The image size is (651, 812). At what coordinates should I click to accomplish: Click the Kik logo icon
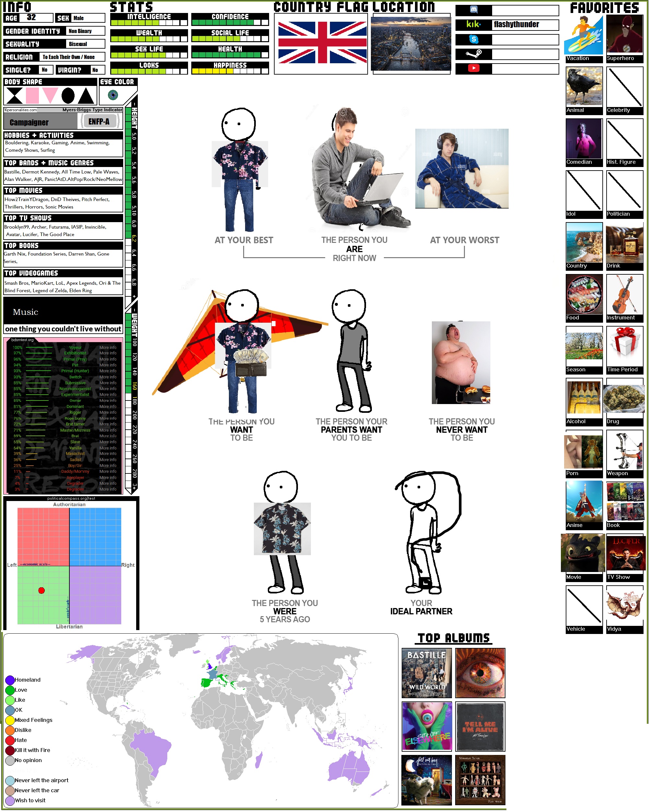pos(474,24)
